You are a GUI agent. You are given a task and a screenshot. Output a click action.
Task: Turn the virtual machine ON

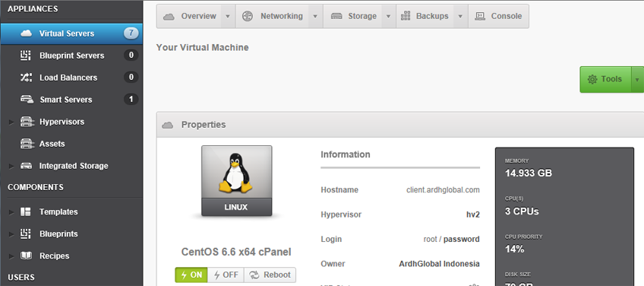[191, 275]
